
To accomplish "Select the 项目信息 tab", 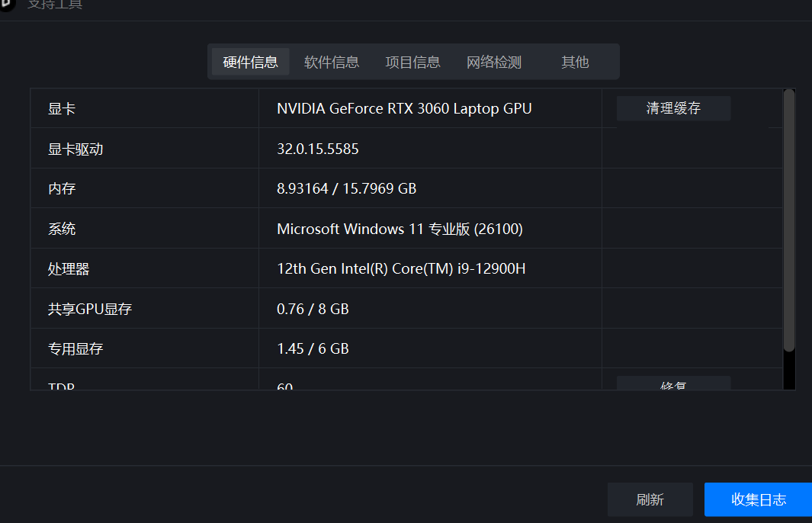I will (412, 62).
